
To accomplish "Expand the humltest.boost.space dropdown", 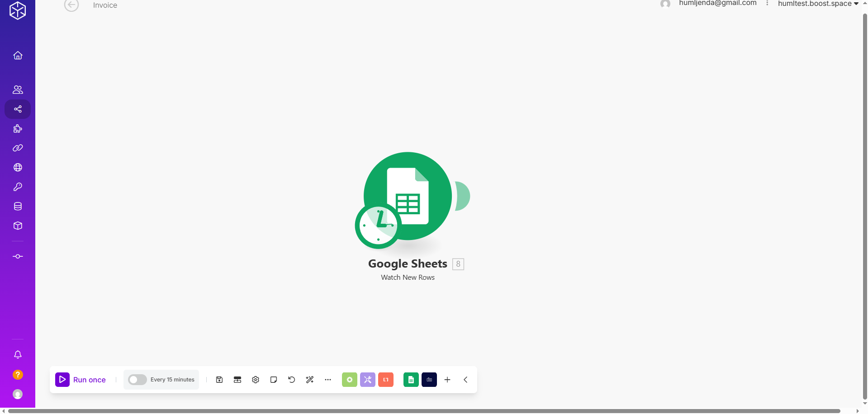I will (x=818, y=4).
